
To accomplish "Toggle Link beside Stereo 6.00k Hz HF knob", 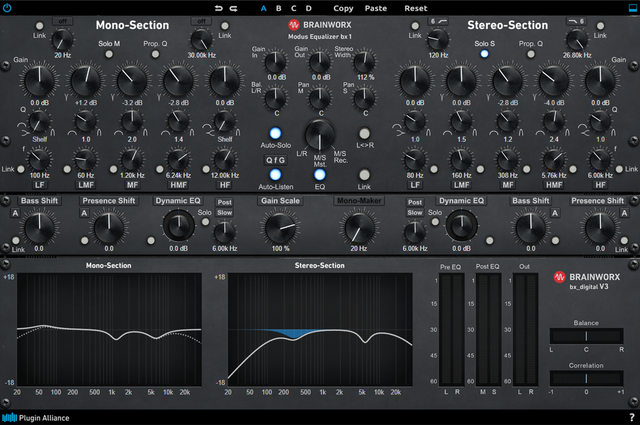I will click(619, 169).
